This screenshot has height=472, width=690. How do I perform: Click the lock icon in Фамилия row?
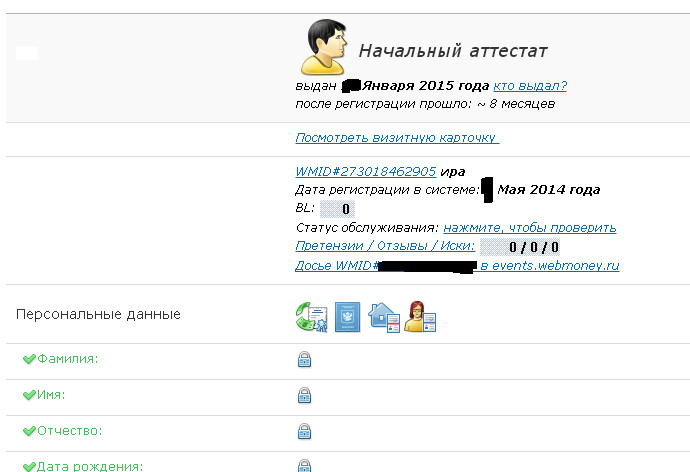304,359
